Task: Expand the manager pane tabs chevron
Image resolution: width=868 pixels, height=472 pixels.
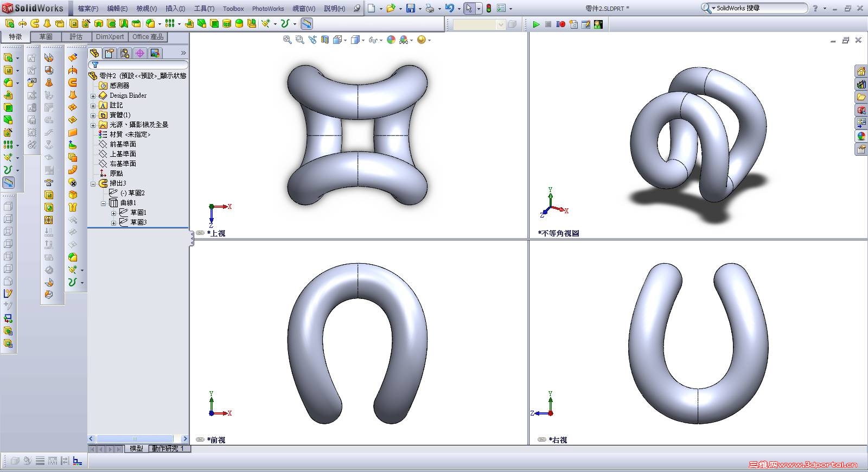Action: (x=183, y=53)
